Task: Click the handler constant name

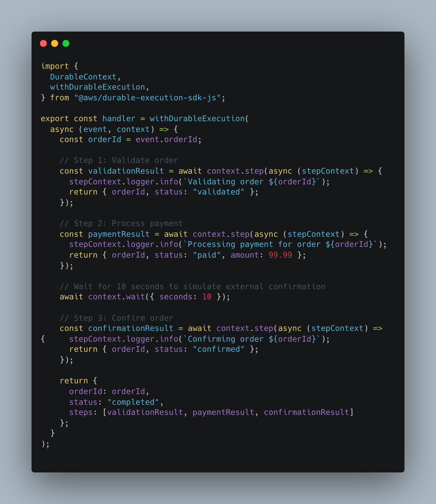Action: click(119, 119)
